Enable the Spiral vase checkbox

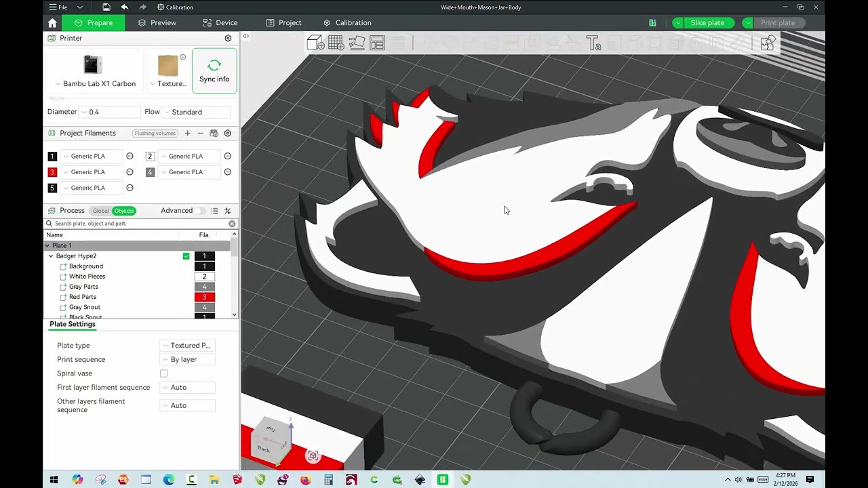pyautogui.click(x=163, y=373)
